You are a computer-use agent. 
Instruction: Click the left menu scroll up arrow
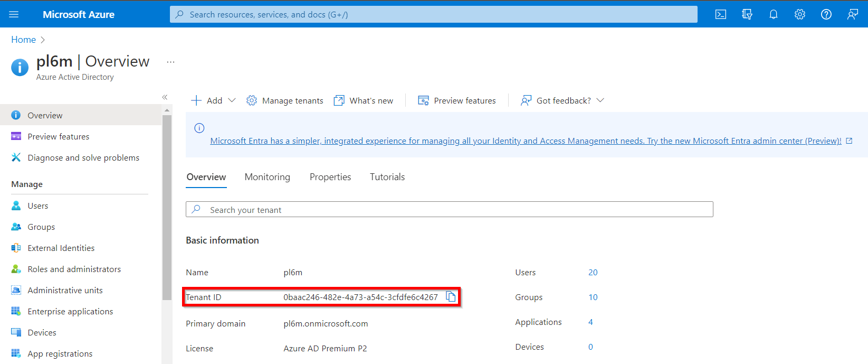167,110
